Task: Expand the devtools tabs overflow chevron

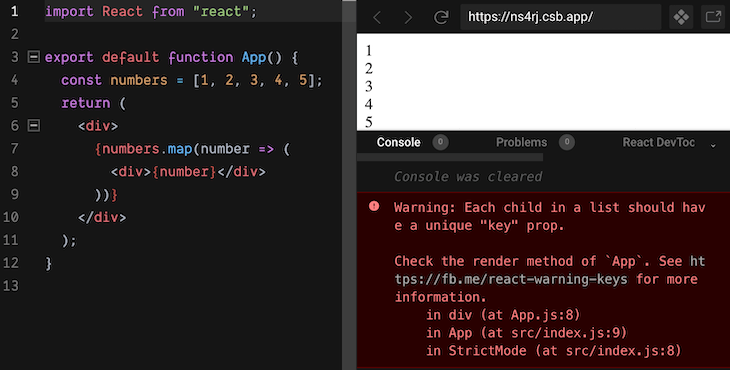Action: click(x=713, y=146)
